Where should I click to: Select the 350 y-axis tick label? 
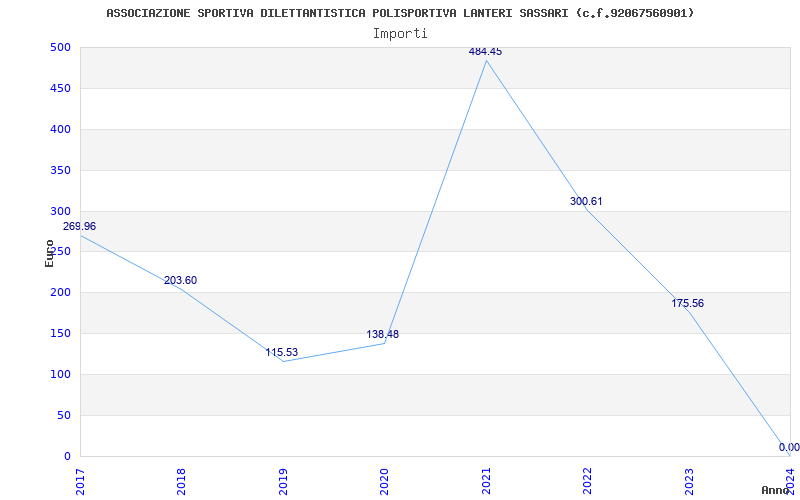click(x=60, y=170)
